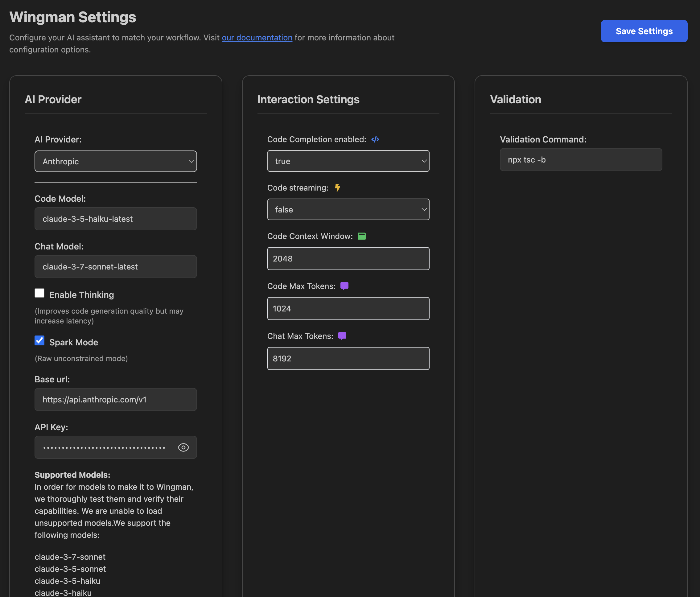Enable the Enable Thinking checkbox

39,293
